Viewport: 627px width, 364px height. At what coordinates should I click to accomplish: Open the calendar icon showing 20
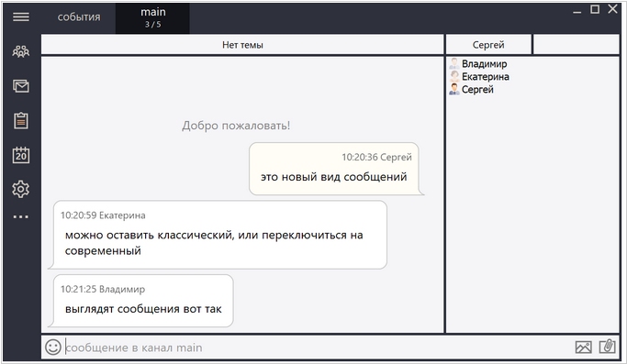tap(21, 155)
